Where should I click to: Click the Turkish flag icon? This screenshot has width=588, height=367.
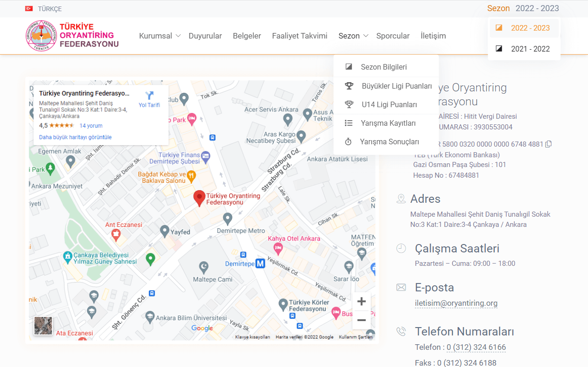pyautogui.click(x=29, y=9)
